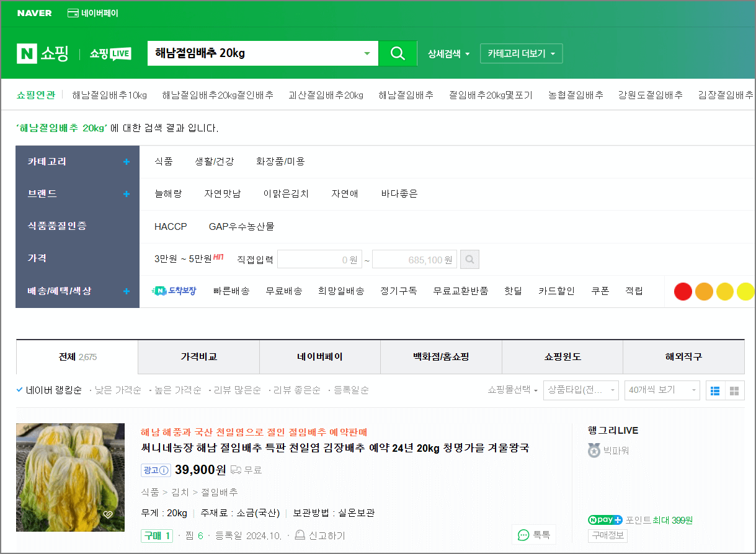Open related search 괴산절임배추20kg
756x554 pixels.
click(x=326, y=95)
